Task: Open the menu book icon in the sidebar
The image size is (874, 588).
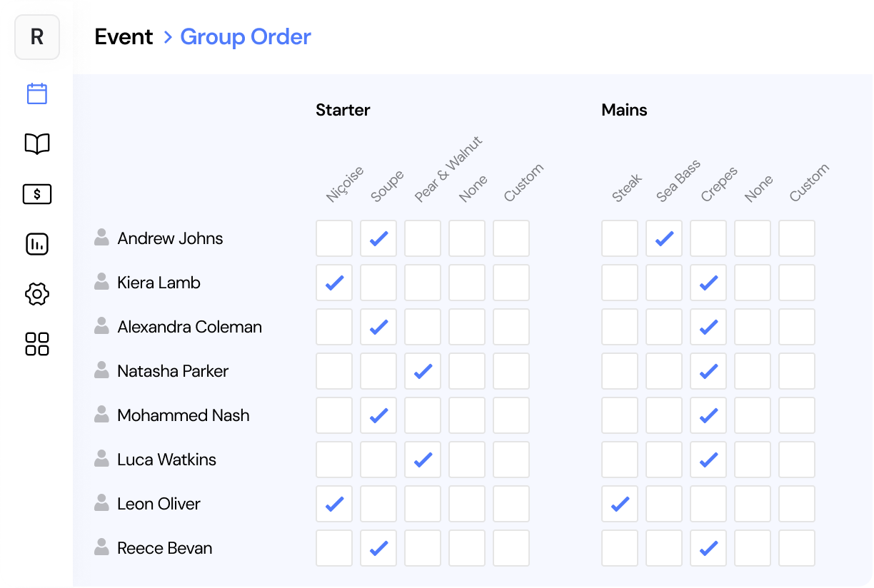Action: point(36,143)
